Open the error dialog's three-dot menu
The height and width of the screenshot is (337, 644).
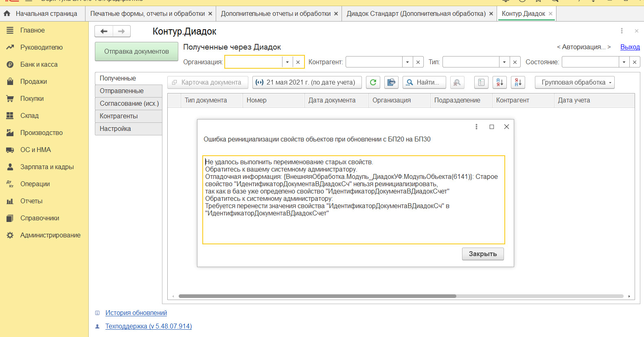pos(476,127)
